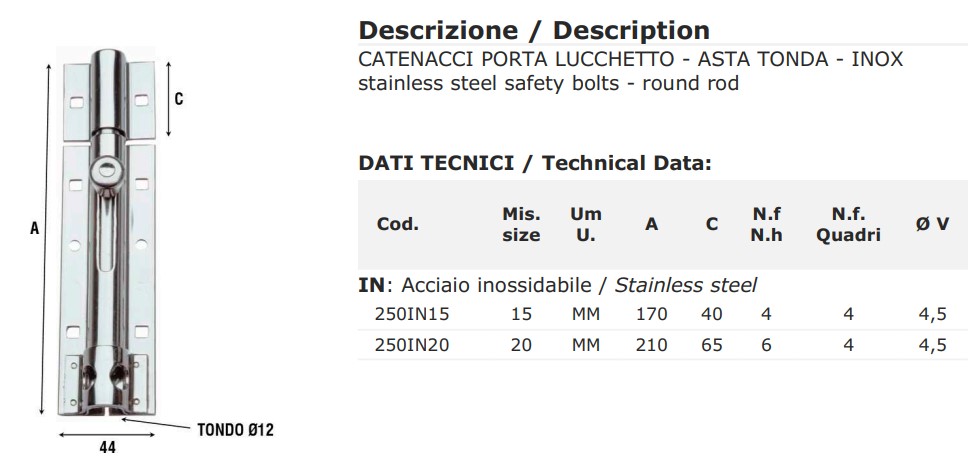This screenshot has width=968, height=464.
Task: Select product code 250IN15
Action: coord(412,315)
